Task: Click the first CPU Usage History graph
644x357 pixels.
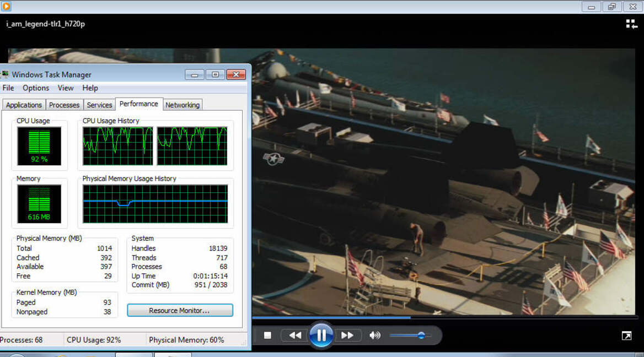Action: pyautogui.click(x=117, y=146)
